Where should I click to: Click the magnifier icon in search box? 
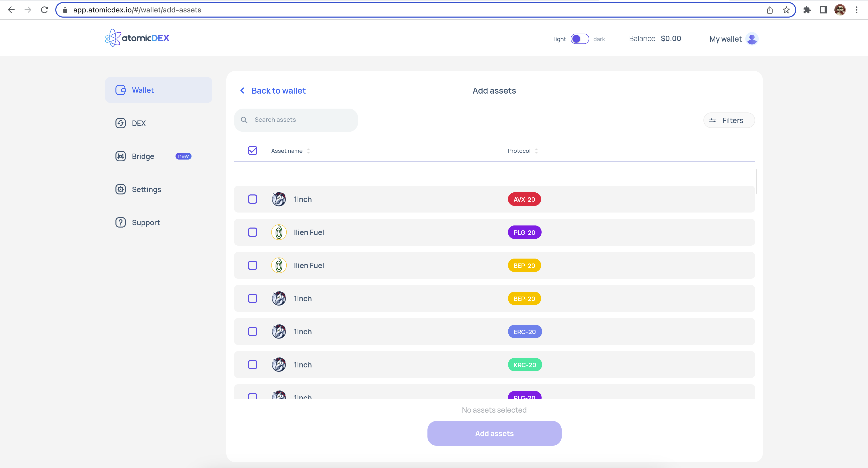click(244, 120)
